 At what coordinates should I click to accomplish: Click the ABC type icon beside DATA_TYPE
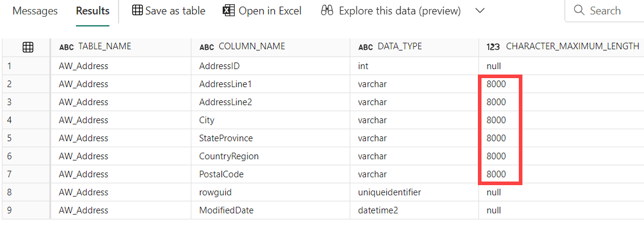pyautogui.click(x=365, y=47)
